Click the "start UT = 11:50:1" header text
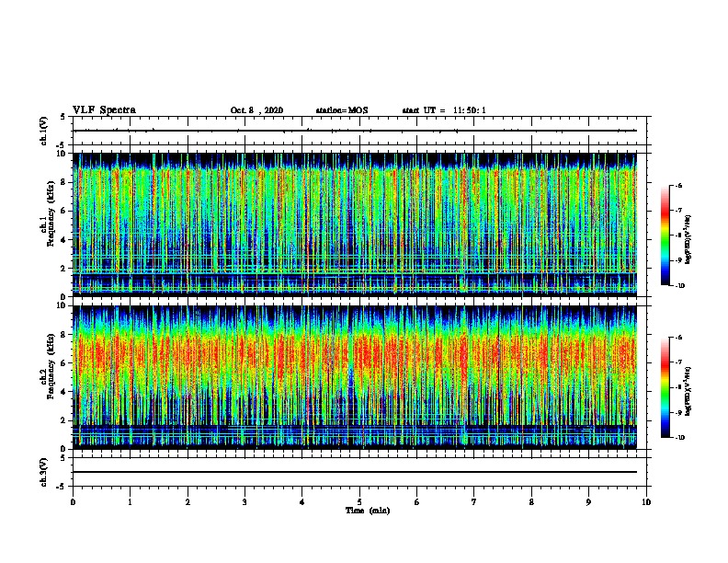The height and width of the screenshot is (563, 728). 444,110
